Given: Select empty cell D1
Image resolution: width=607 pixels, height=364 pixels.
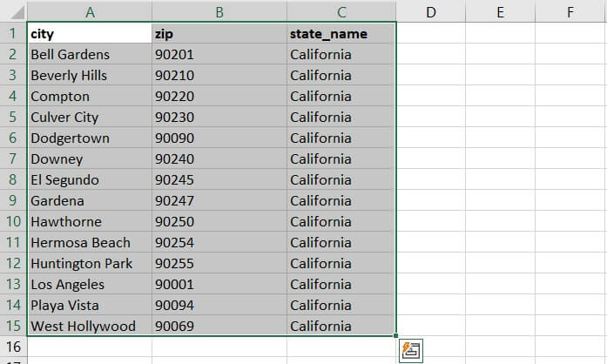Looking at the screenshot, I should 431,33.
